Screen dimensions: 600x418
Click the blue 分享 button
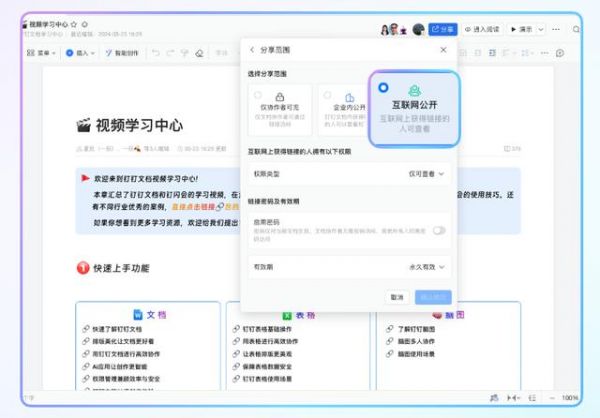(x=445, y=30)
